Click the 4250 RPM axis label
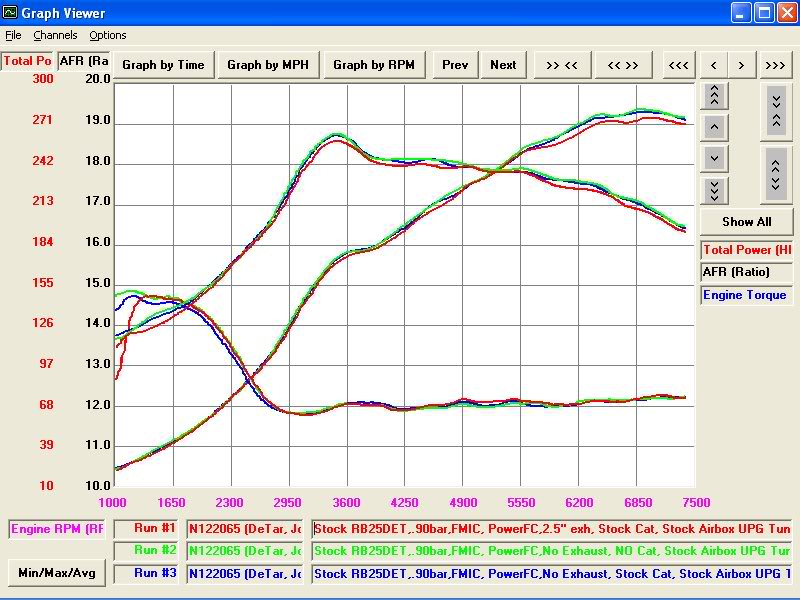Screen dimensions: 800x600 click(405, 503)
